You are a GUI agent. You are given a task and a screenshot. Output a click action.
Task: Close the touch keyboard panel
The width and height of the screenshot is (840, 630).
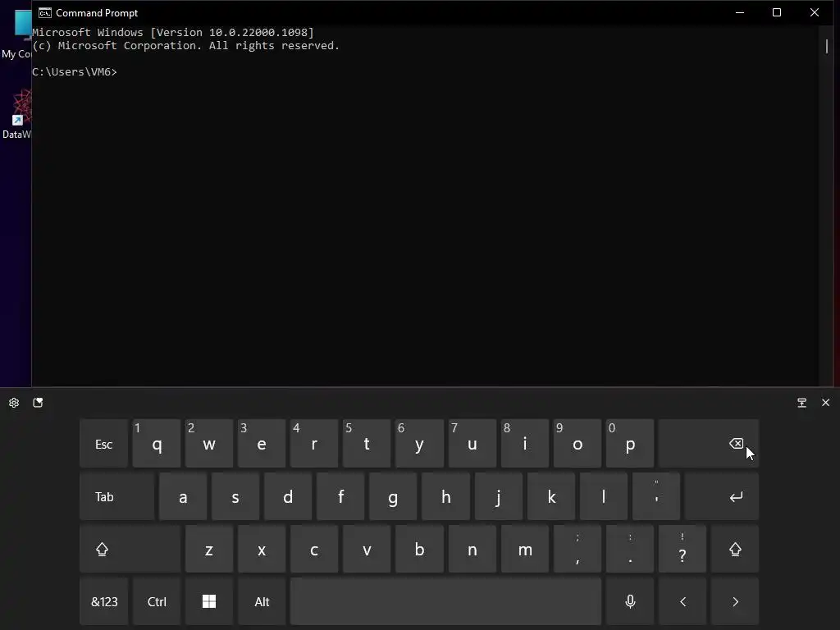click(825, 403)
